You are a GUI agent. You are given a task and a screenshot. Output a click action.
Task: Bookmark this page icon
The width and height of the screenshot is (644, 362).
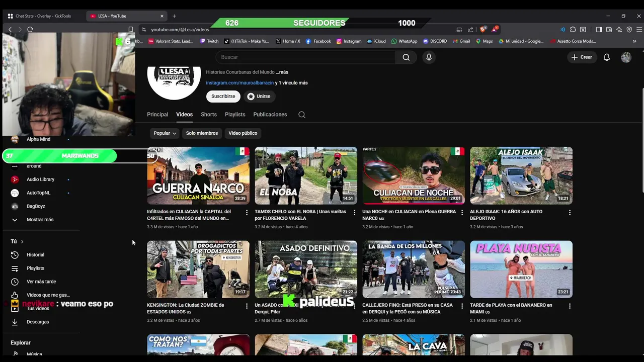click(x=131, y=30)
